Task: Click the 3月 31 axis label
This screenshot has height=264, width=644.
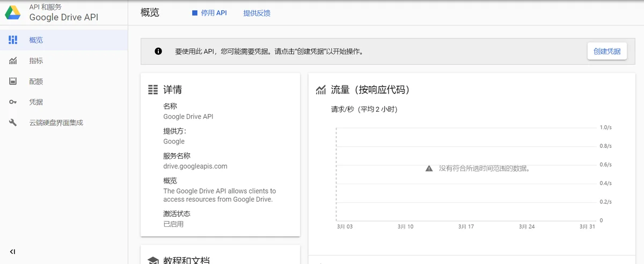Action: 588,227
